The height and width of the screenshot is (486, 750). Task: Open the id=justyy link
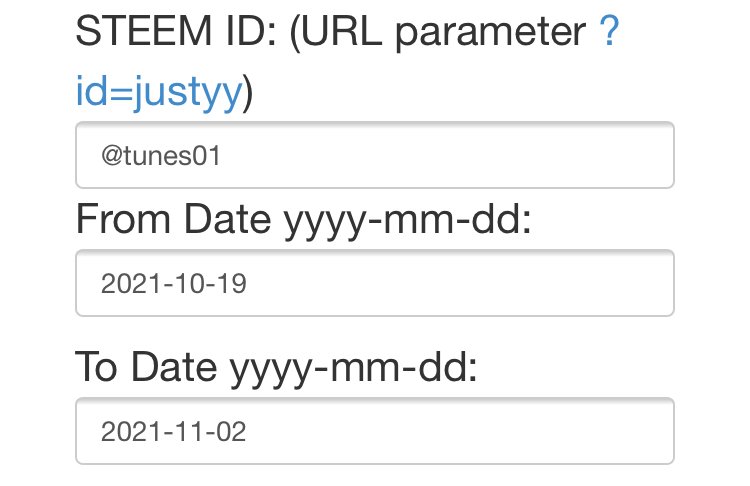159,92
